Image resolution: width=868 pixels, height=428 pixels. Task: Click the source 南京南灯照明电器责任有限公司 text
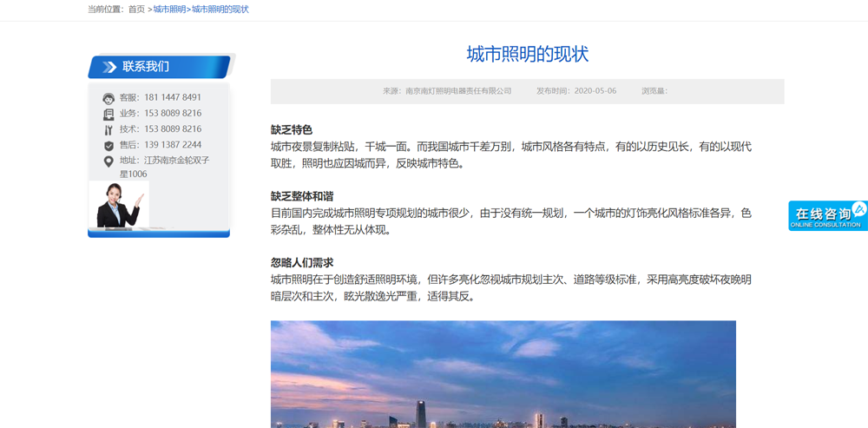pyautogui.click(x=458, y=91)
